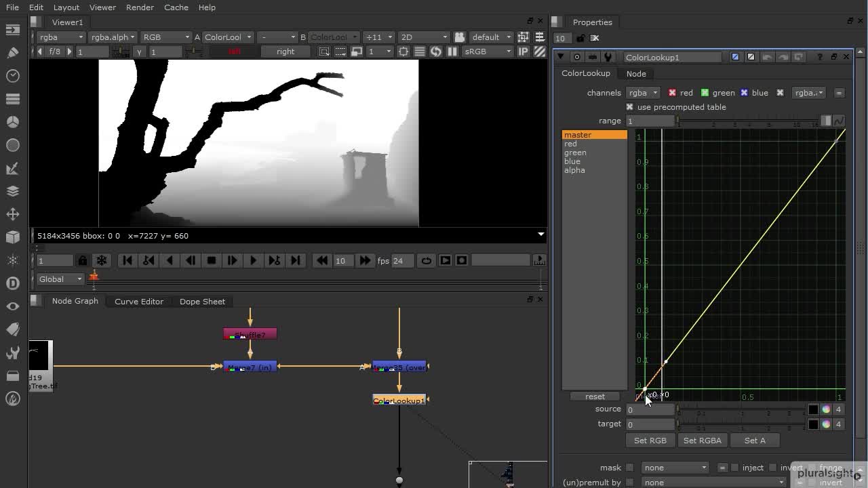Open the Image nodes toolbar menu
The image size is (868, 488).
(x=12, y=30)
